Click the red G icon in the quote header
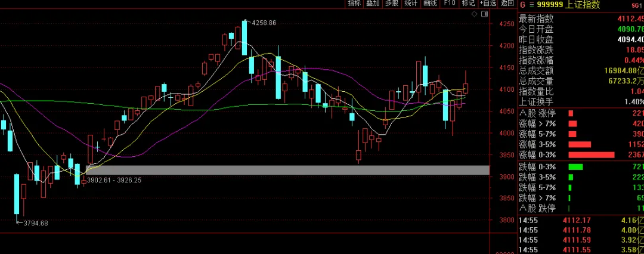 click(x=523, y=5)
